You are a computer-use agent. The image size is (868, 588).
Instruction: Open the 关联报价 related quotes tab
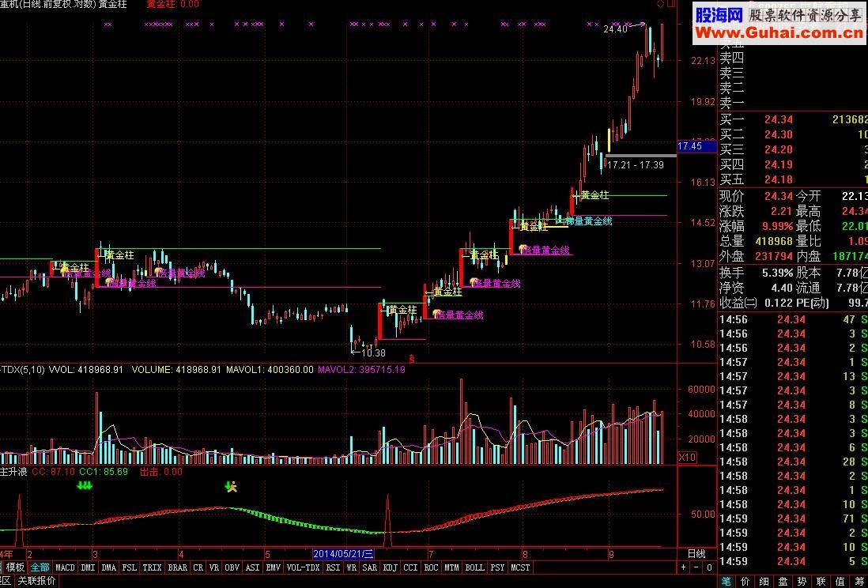tap(36, 581)
